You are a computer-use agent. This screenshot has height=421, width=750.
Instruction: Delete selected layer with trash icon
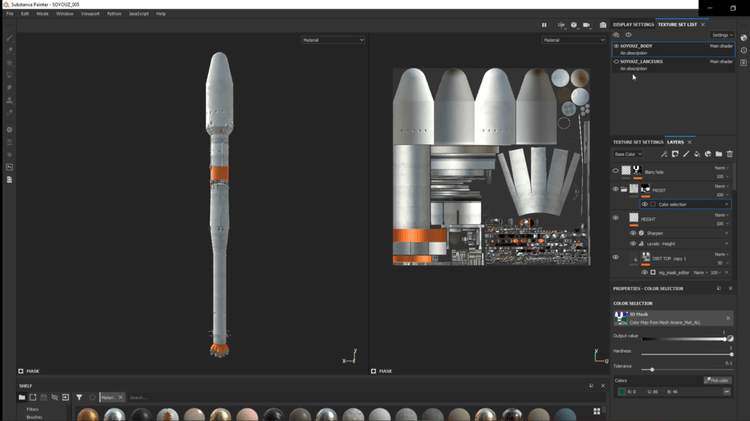click(729, 154)
